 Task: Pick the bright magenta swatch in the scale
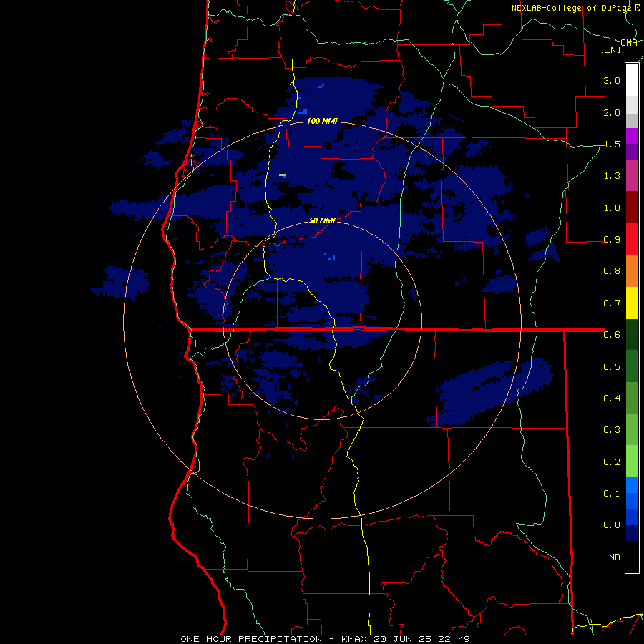click(x=632, y=136)
